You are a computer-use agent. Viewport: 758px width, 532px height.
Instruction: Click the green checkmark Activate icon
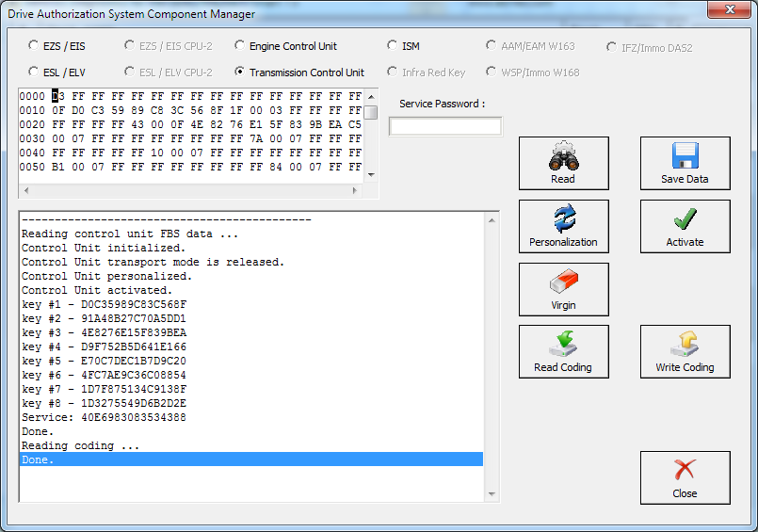point(685,218)
